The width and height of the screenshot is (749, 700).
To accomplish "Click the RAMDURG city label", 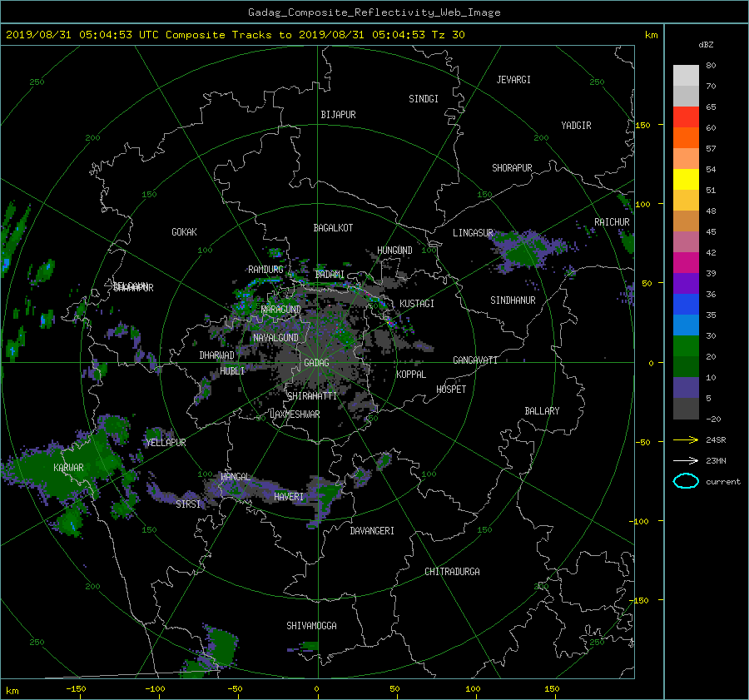I will (x=265, y=270).
